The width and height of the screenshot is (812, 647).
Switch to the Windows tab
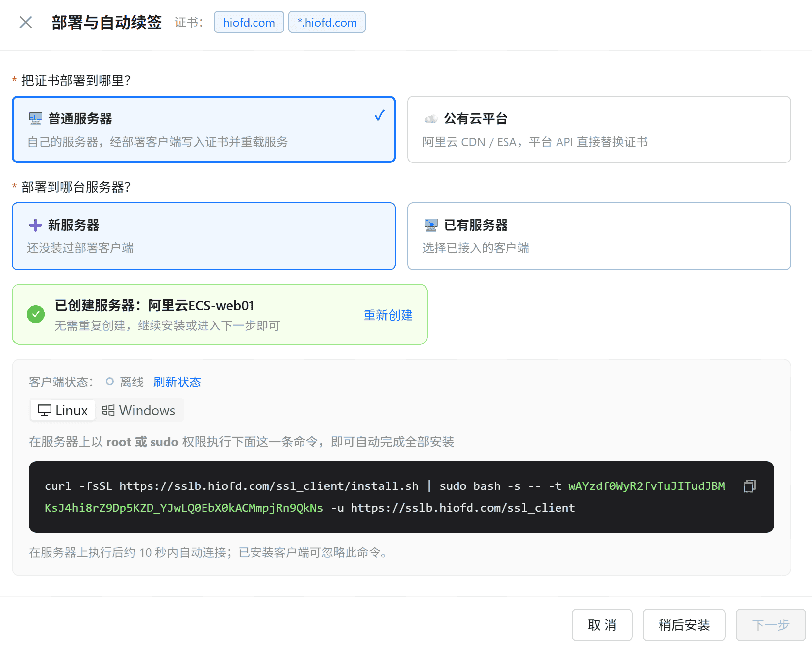point(139,410)
